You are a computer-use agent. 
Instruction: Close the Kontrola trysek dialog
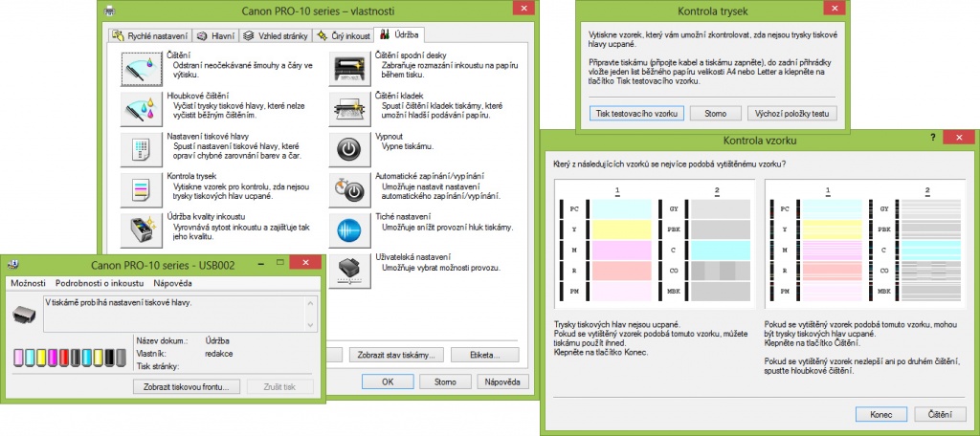[x=835, y=8]
